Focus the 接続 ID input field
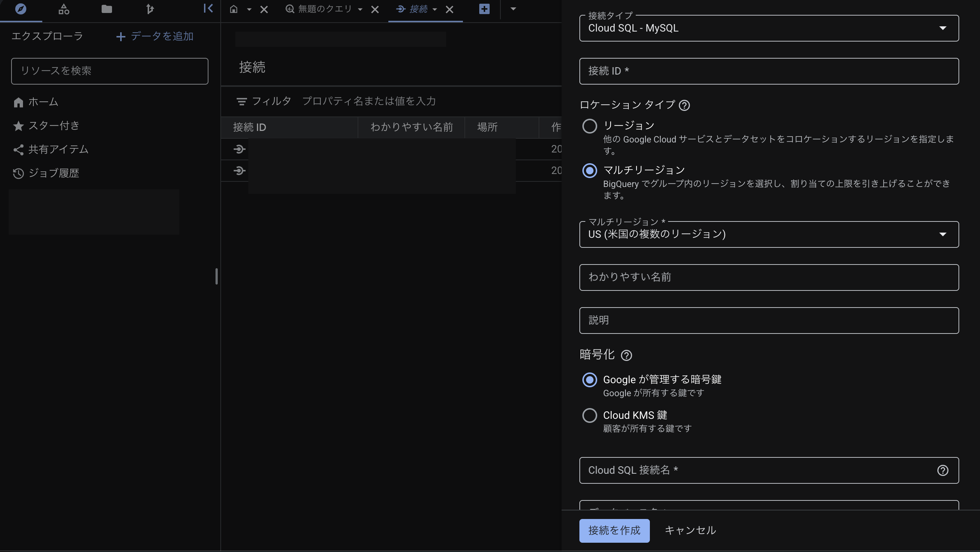980x552 pixels. 769,71
